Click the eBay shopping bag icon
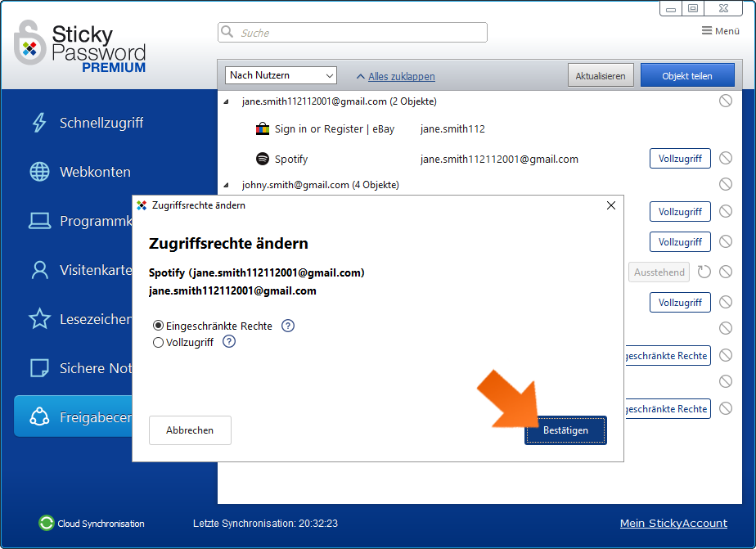756x549 pixels. coord(263,128)
